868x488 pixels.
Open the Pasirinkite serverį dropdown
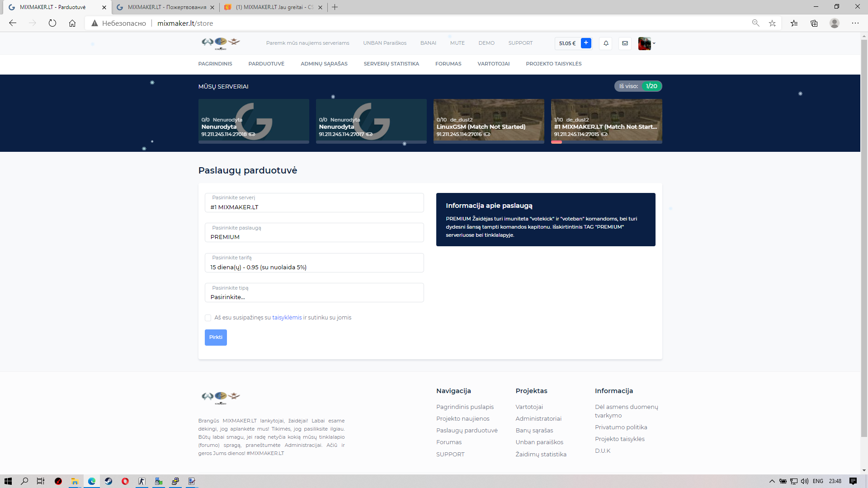click(x=314, y=202)
